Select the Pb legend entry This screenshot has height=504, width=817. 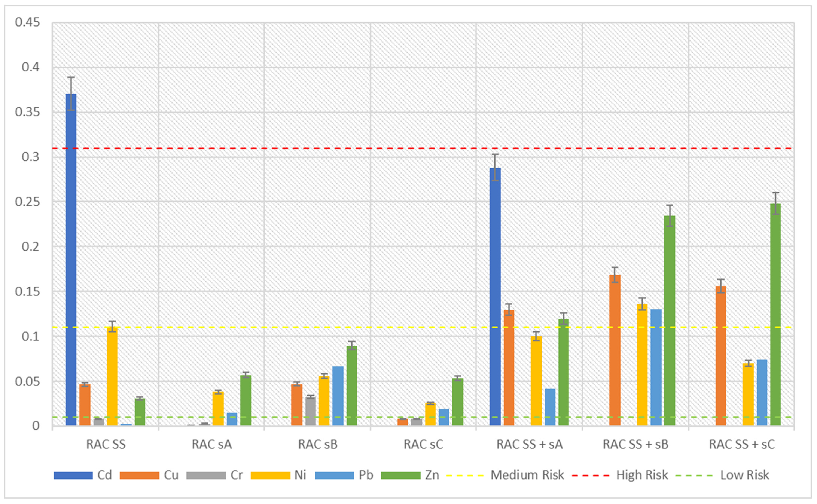click(x=344, y=475)
